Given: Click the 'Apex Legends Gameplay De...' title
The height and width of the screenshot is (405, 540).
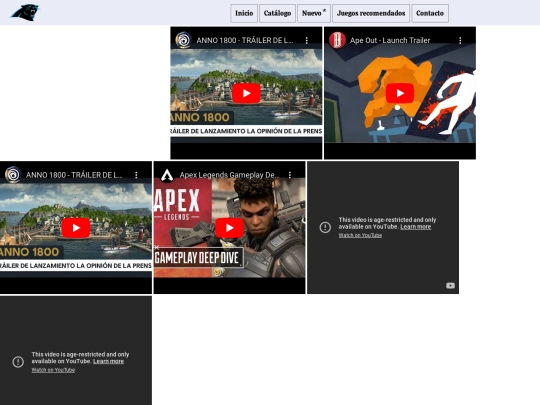Looking at the screenshot, I should pos(229,175).
